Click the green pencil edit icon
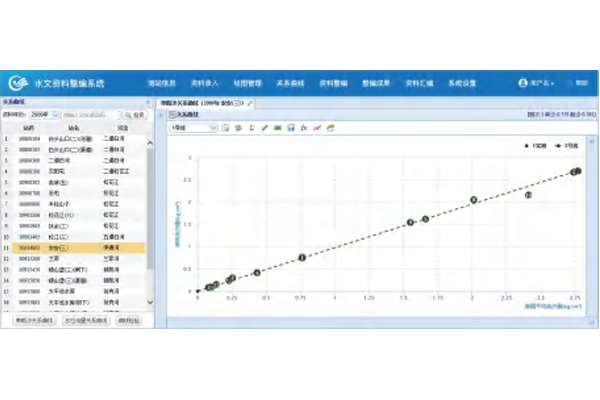Viewport: 600px width, 400px height. point(263,128)
